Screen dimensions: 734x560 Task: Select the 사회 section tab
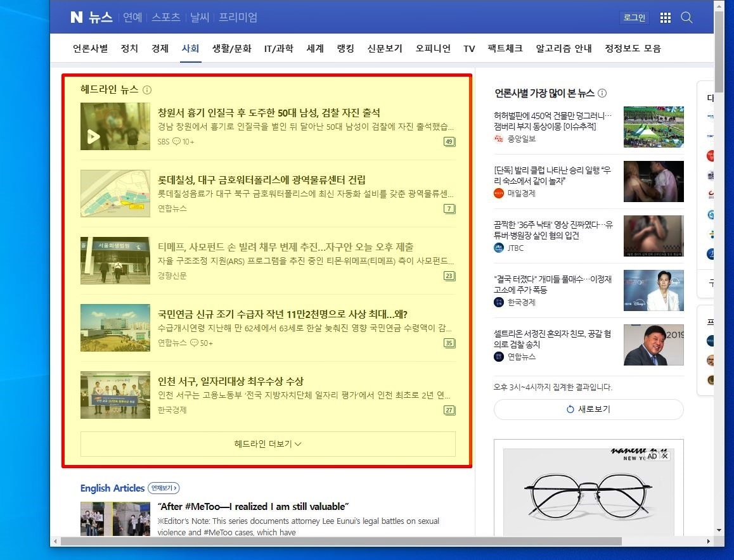pyautogui.click(x=191, y=49)
